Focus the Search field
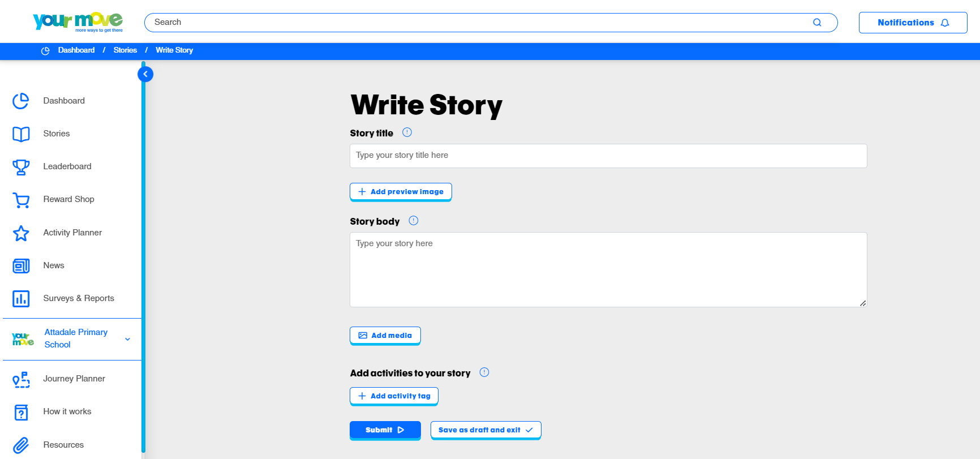The height and width of the screenshot is (459, 980). pos(491,23)
